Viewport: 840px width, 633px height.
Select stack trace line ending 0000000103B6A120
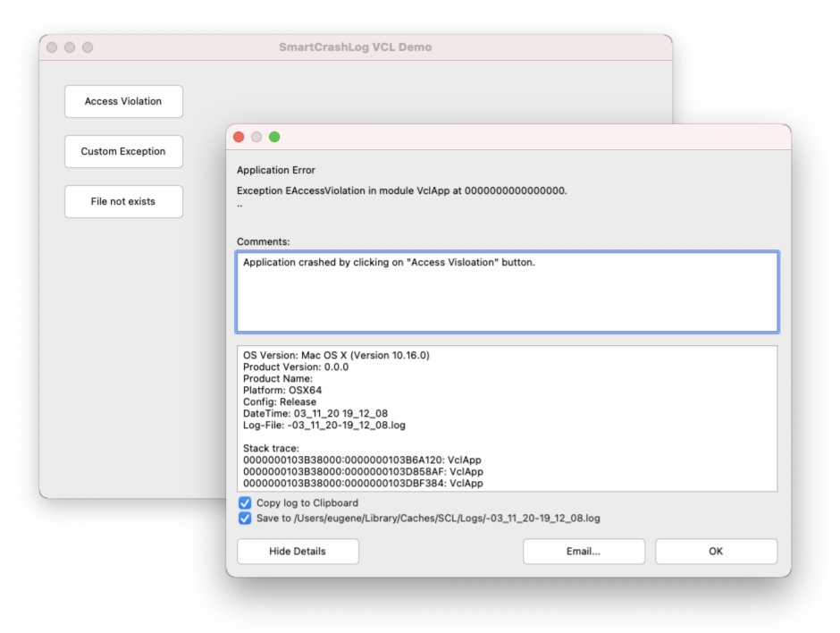tap(362, 460)
